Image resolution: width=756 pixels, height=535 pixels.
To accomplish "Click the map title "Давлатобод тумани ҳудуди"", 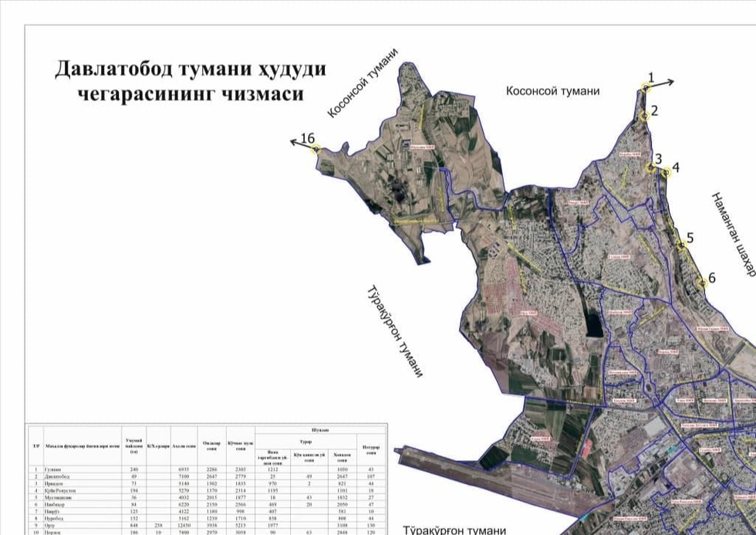I will [190, 69].
